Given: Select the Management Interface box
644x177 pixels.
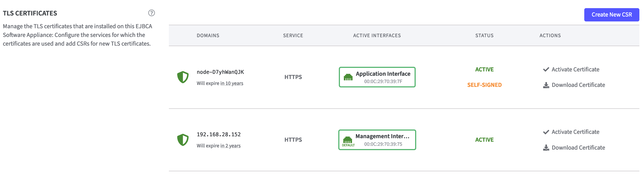Looking at the screenshot, I should click(x=377, y=140).
